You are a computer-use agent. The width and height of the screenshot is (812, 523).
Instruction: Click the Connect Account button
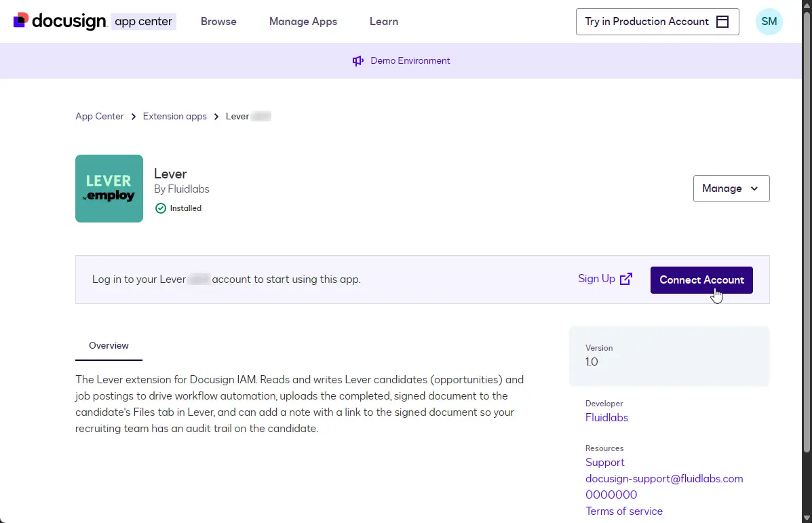[x=701, y=280]
